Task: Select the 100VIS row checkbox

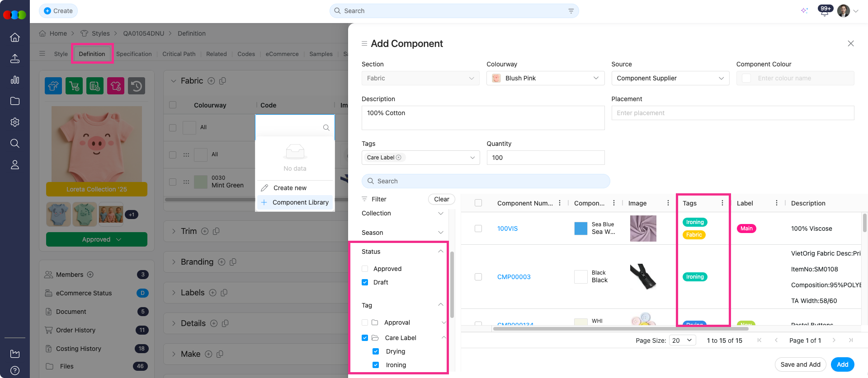Action: (x=478, y=229)
